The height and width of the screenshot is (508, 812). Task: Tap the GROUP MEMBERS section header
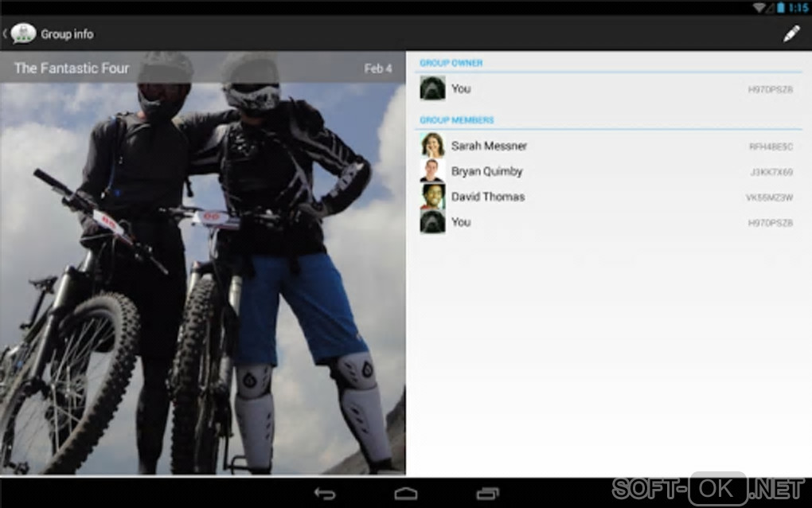point(457,119)
